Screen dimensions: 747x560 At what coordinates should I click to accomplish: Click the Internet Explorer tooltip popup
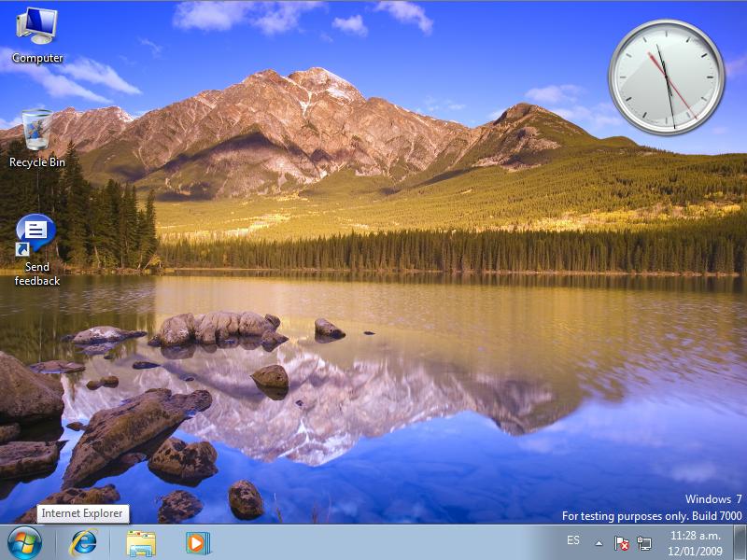tap(82, 513)
